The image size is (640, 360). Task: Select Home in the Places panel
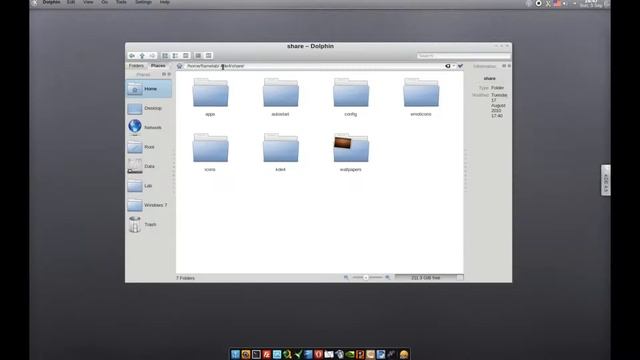click(x=149, y=89)
